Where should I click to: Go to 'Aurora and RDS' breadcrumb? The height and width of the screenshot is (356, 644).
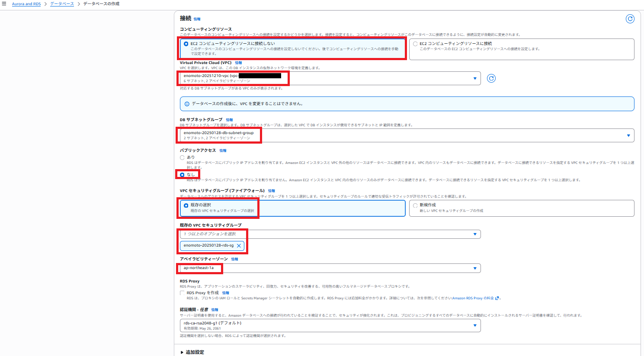26,4
